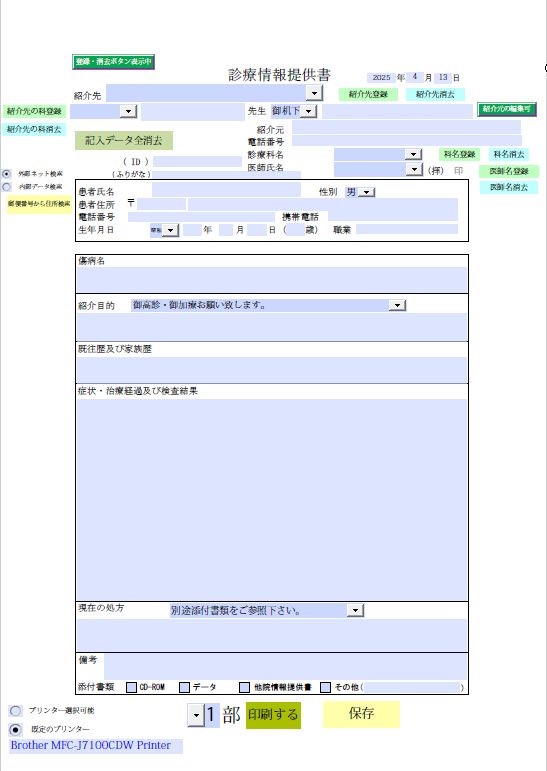Check the 他院情報提供書 checkbox

[x=244, y=687]
